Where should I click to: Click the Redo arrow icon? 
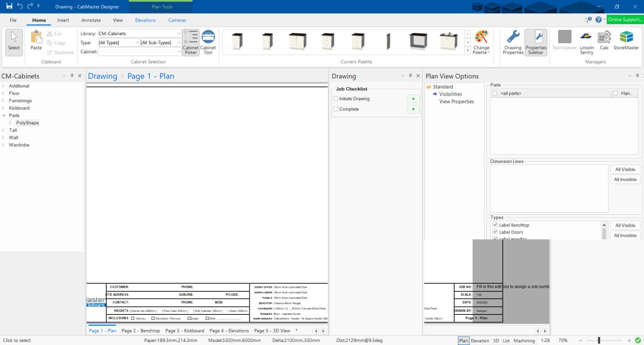(x=30, y=6)
